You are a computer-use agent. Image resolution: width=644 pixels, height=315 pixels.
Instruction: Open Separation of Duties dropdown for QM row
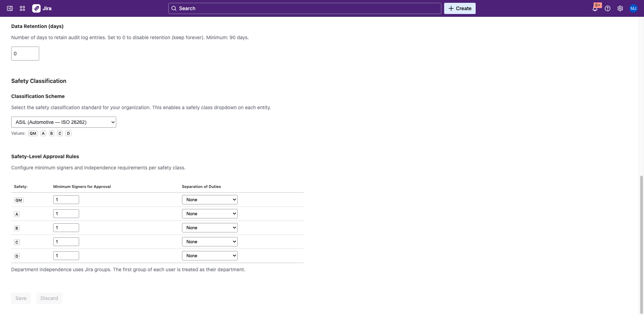[x=210, y=199]
